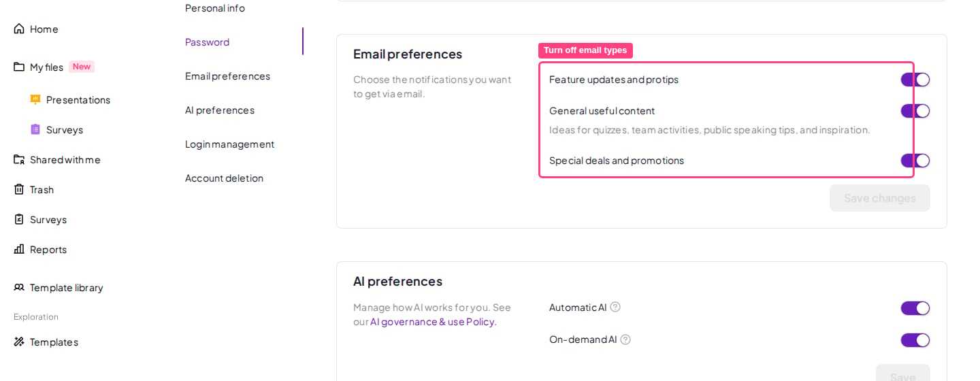Click the Home house icon
Image resolution: width=980 pixels, height=381 pixels.
click(19, 29)
